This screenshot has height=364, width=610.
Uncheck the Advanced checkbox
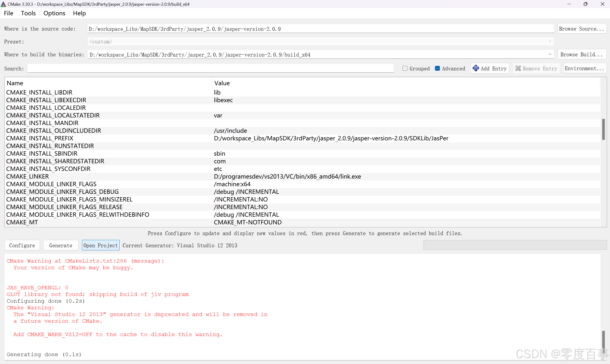(437, 69)
